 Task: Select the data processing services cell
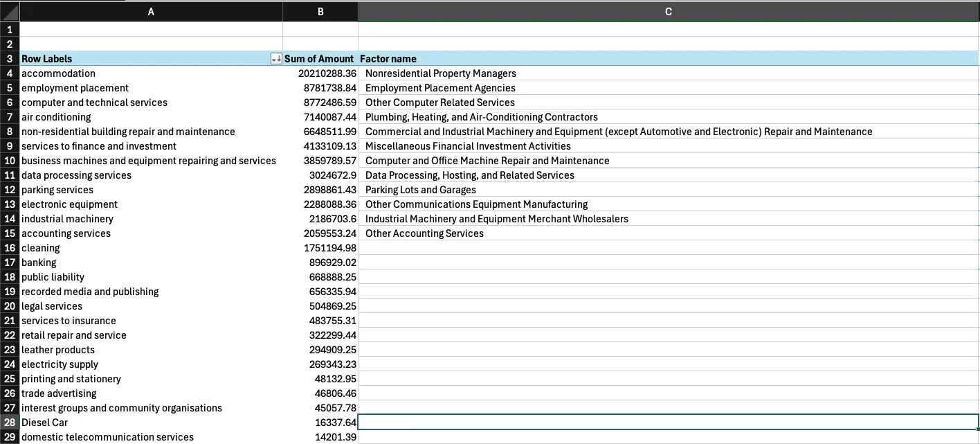pyautogui.click(x=151, y=175)
